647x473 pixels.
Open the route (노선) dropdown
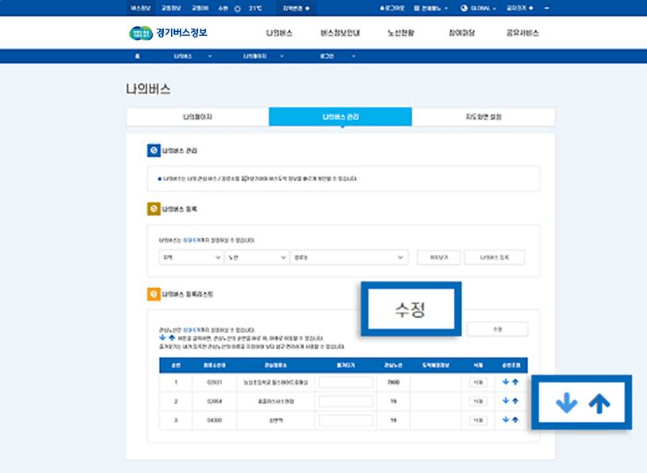coord(257,257)
